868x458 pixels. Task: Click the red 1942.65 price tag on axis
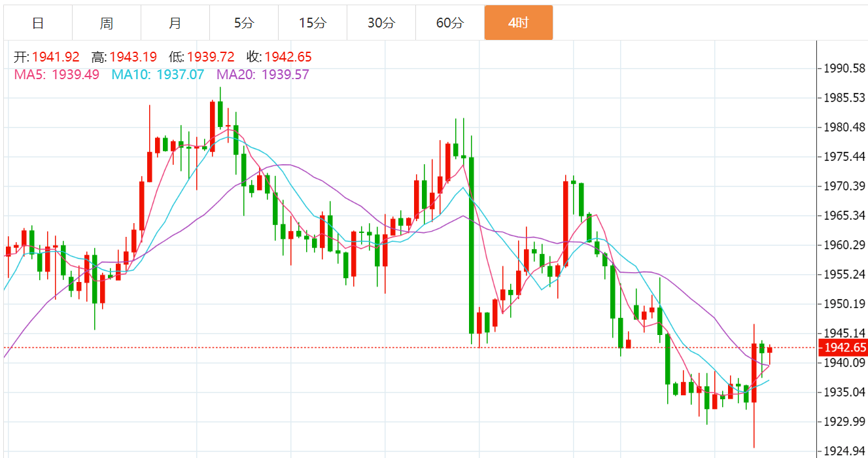click(x=845, y=347)
